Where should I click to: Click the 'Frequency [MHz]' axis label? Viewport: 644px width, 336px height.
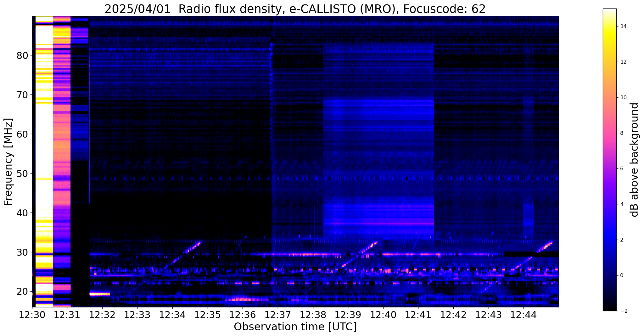[x=8, y=162]
